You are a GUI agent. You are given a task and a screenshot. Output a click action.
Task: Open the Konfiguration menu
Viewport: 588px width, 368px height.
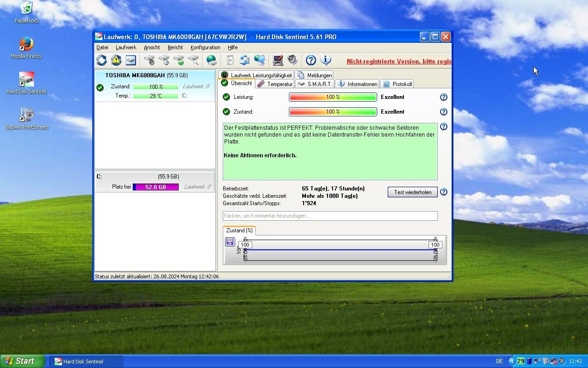205,47
